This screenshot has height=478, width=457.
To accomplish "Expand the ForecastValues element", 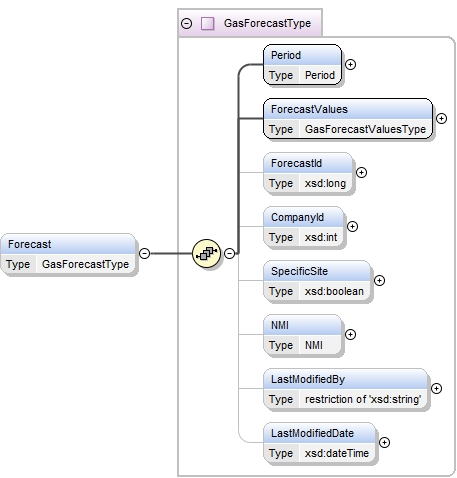I will (x=441, y=118).
